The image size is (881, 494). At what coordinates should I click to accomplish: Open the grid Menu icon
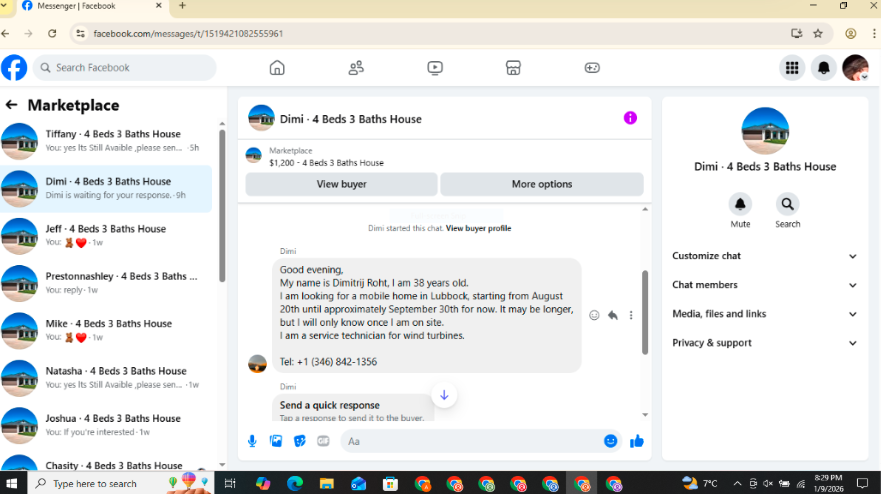[792, 68]
